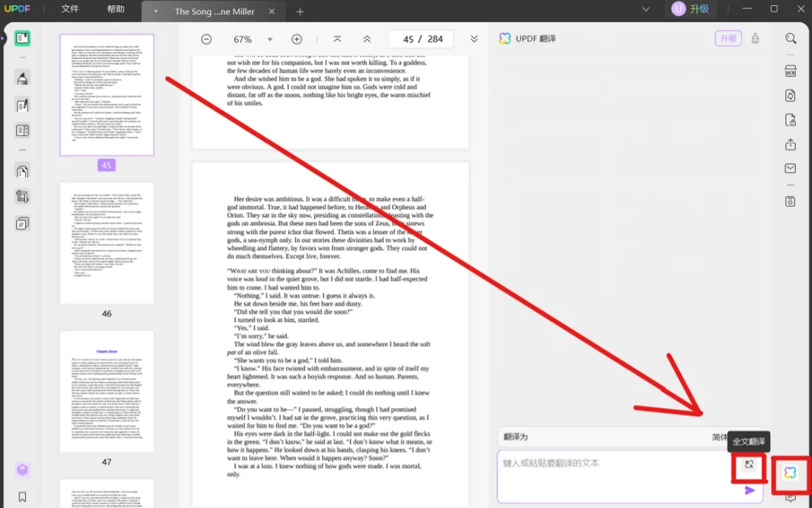The height and width of the screenshot is (508, 812).
Task: Save the file using the save icon
Action: coord(790,201)
